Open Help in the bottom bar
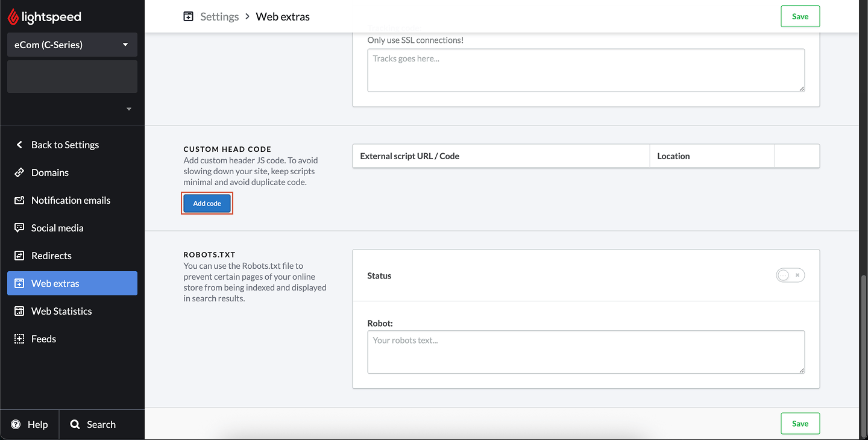Screen dimensions: 868x440 click(30, 424)
